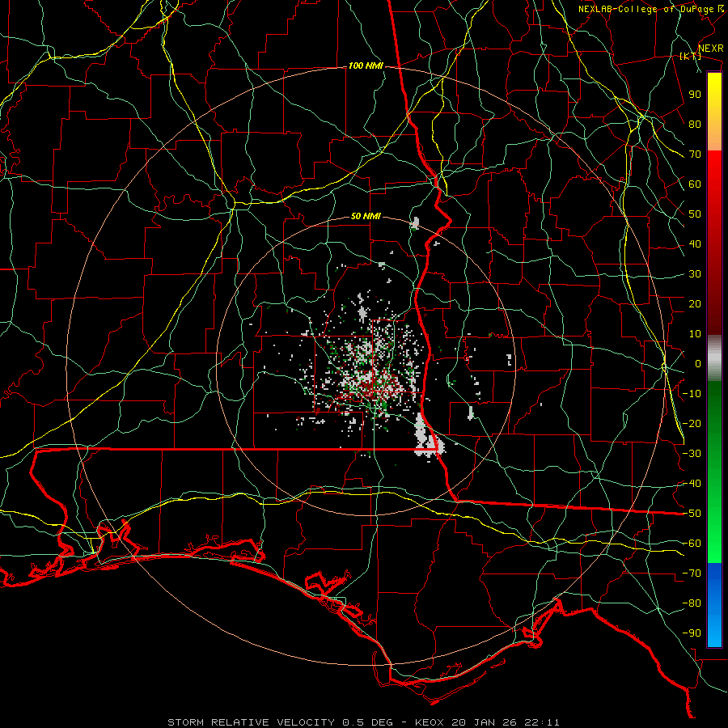Select the -90 value on velocity scale
This screenshot has width=728, height=728.
point(692,633)
